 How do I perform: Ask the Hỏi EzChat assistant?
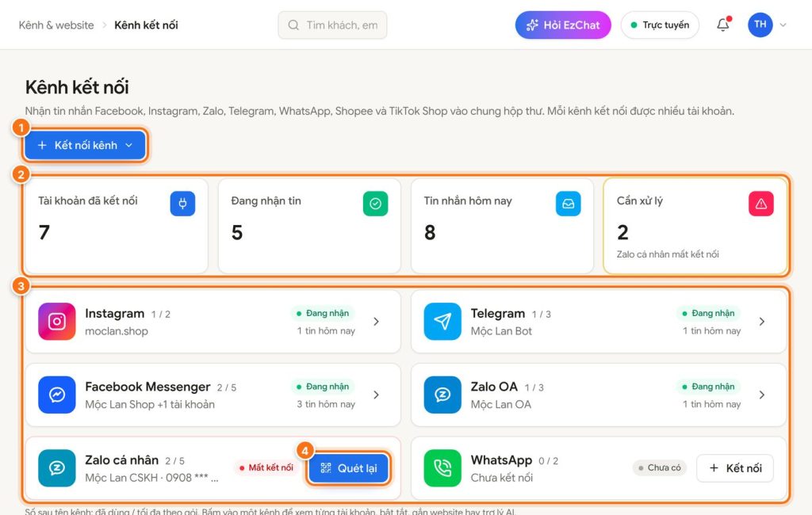(x=563, y=25)
